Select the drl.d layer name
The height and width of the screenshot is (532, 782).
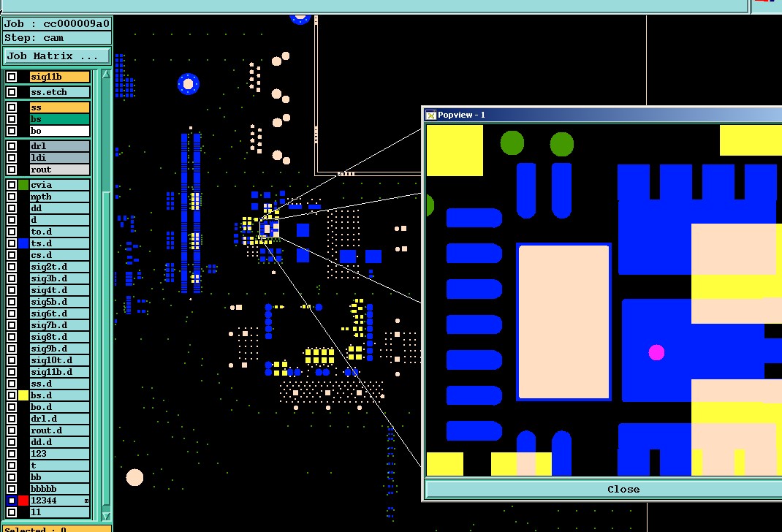coord(60,419)
